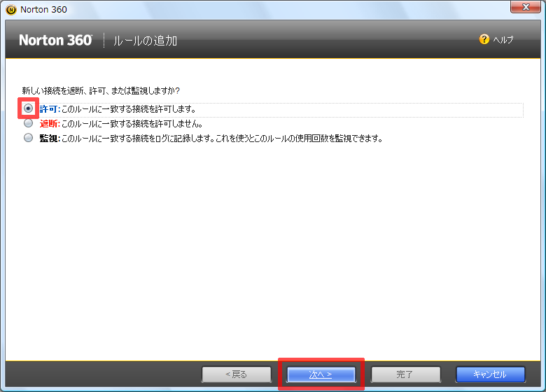Click the bold blue 許可 label
This screenshot has height=392, width=546.
click(50, 109)
